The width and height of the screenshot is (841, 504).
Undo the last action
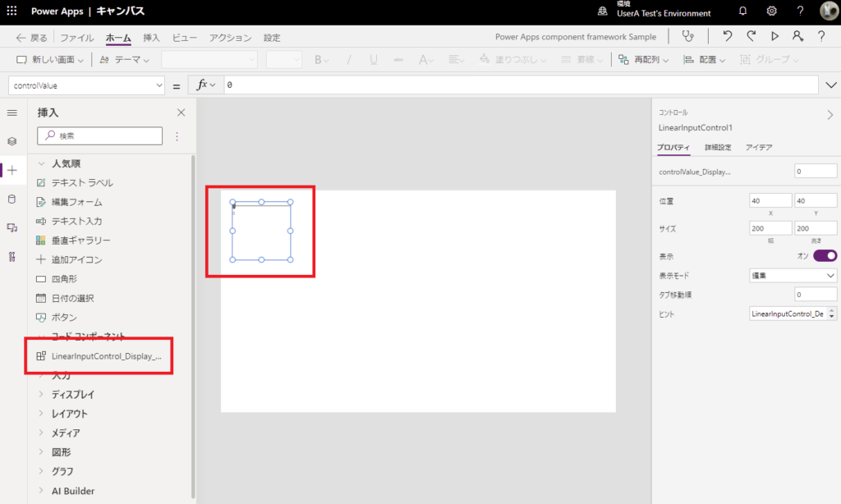click(x=728, y=36)
